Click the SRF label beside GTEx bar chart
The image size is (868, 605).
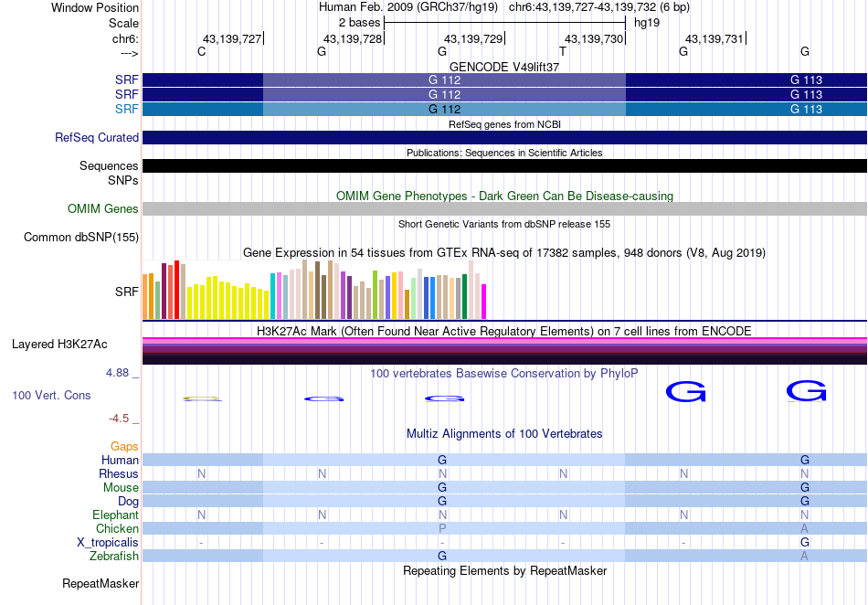click(127, 292)
